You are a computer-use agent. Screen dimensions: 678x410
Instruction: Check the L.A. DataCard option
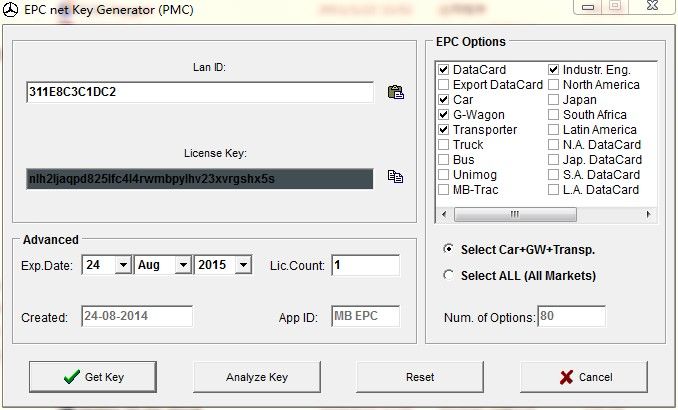(x=553, y=189)
